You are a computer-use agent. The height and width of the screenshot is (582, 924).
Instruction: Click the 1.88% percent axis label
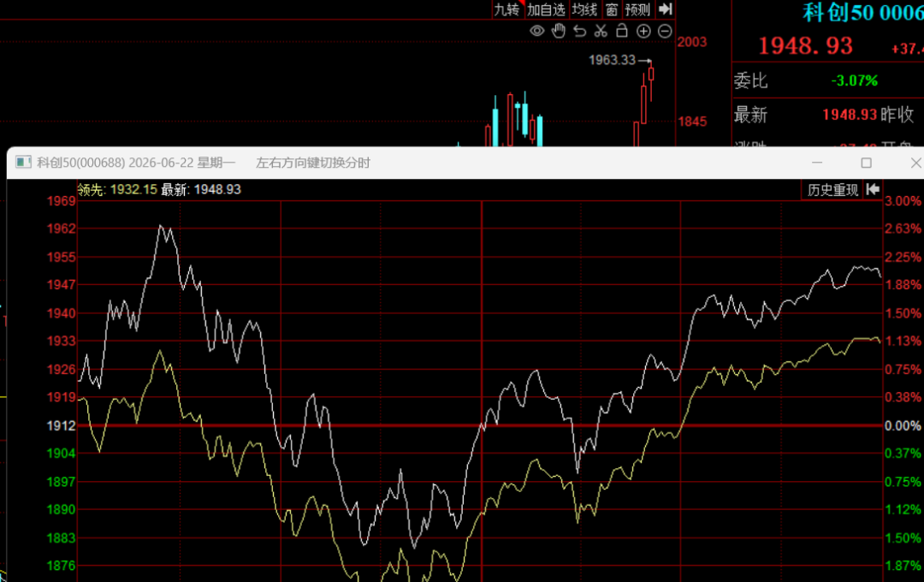[x=903, y=285]
